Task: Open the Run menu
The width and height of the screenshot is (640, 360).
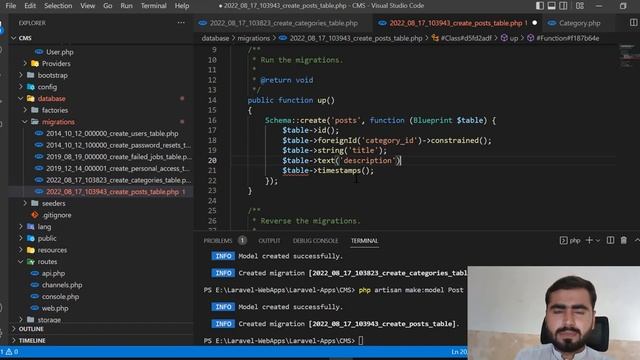Action: [x=127, y=6]
